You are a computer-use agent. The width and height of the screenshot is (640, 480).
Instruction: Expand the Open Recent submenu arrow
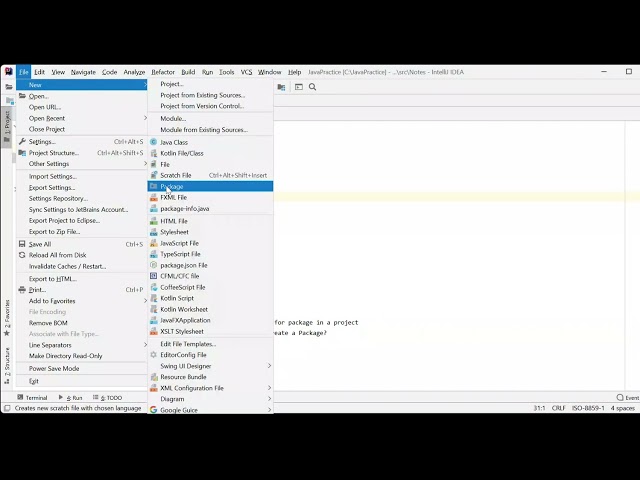point(145,118)
